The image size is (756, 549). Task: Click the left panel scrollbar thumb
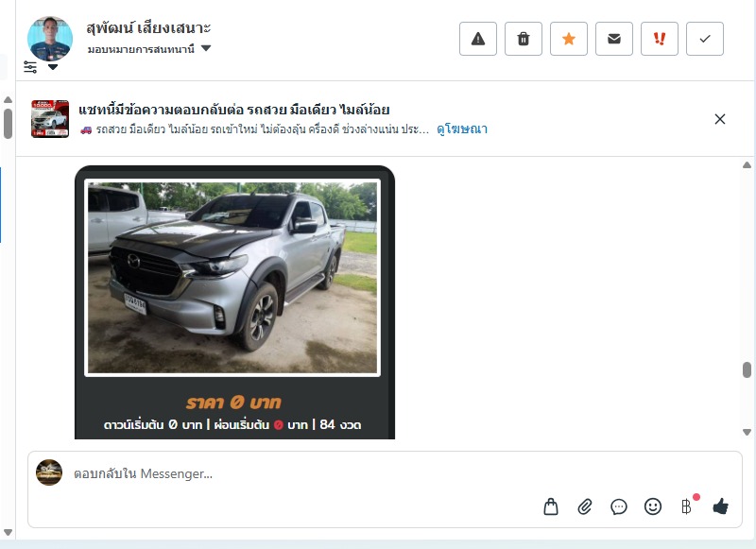8,124
